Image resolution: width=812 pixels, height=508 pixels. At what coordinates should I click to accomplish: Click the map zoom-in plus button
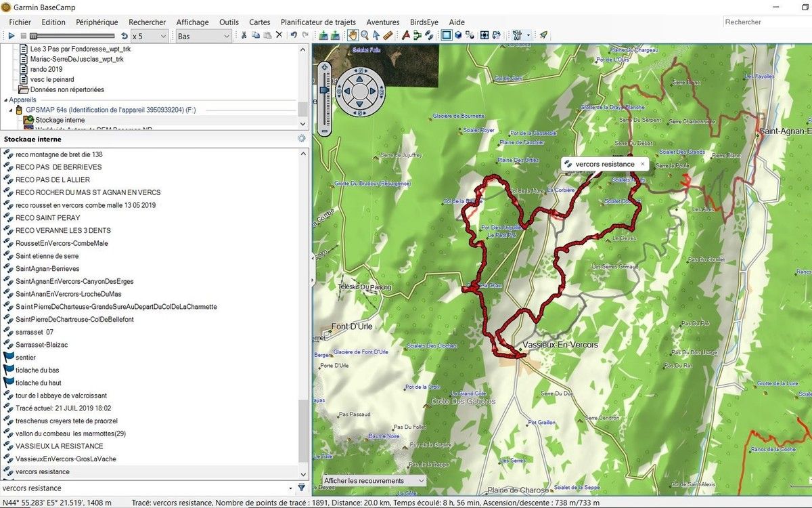[x=325, y=66]
